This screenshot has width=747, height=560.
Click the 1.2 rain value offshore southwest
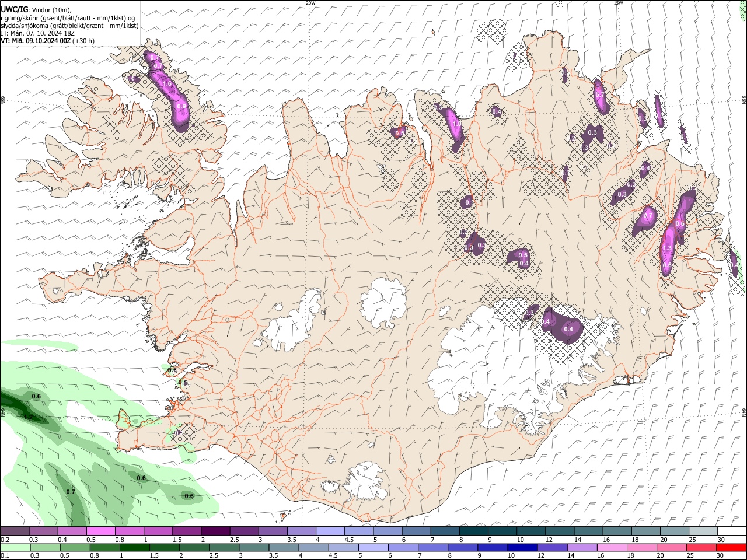(27, 418)
